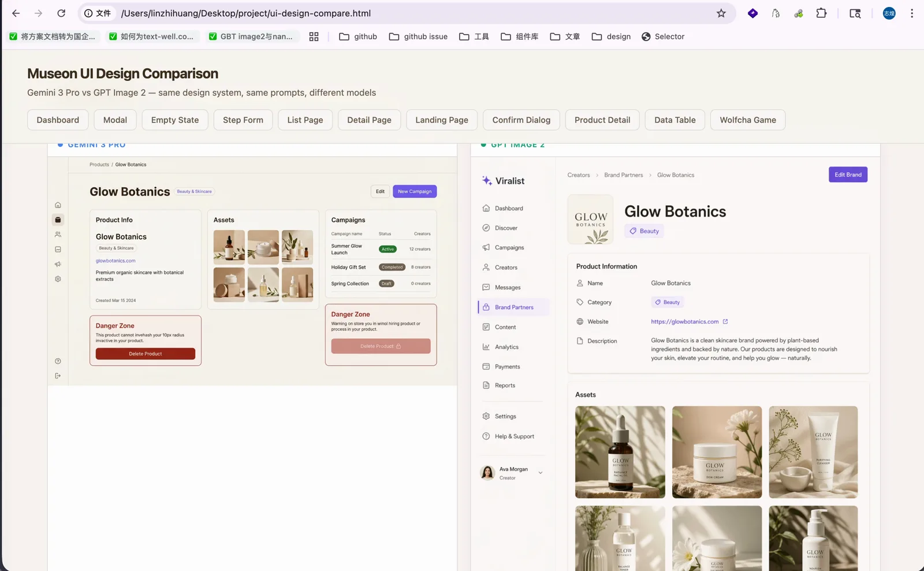Open the Selector bookmark
Image resolution: width=924 pixels, height=571 pixels.
[x=663, y=36]
